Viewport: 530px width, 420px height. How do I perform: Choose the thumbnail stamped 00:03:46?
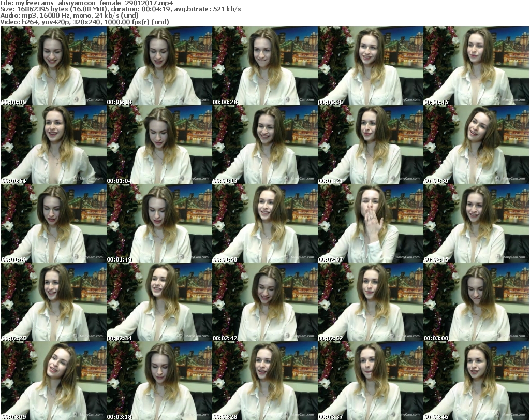476,381
